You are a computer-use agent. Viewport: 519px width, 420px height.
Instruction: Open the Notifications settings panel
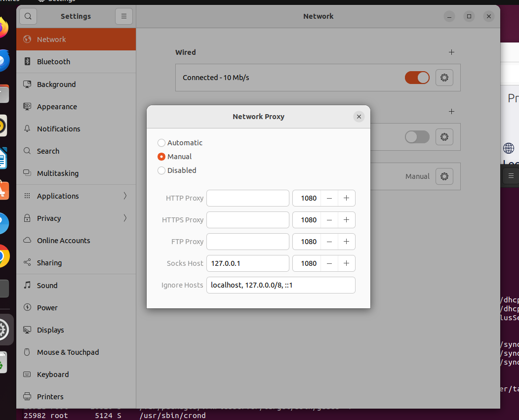click(x=76, y=129)
